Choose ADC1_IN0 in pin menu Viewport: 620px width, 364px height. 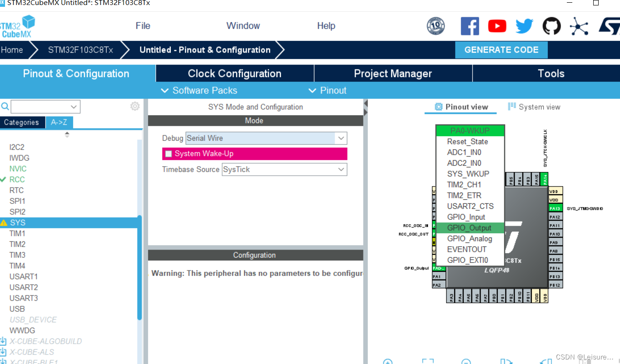pos(470,152)
